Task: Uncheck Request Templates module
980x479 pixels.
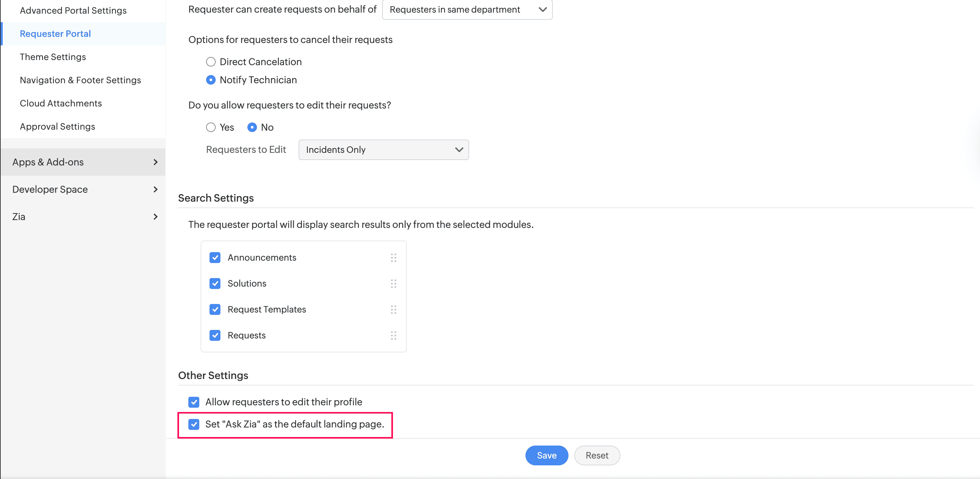Action: click(x=215, y=309)
